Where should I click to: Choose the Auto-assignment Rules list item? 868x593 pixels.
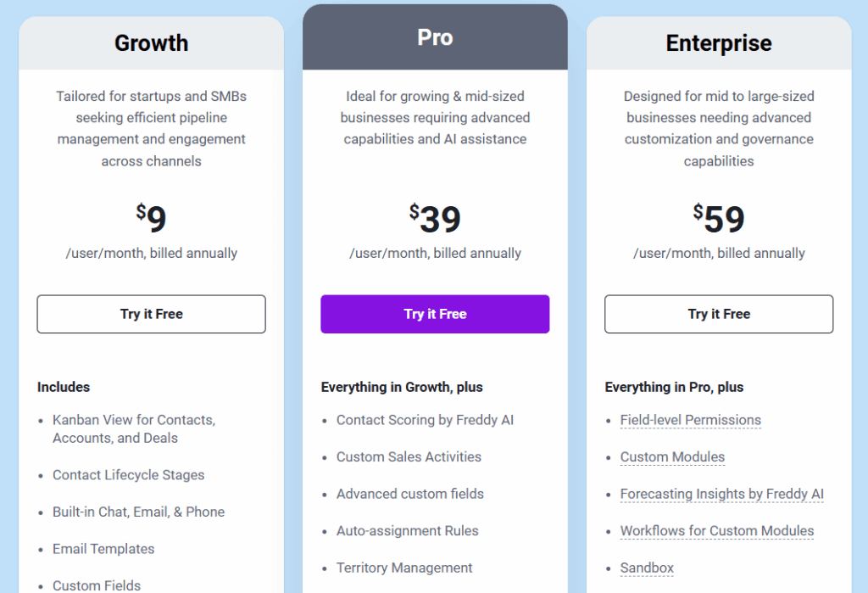pos(407,531)
